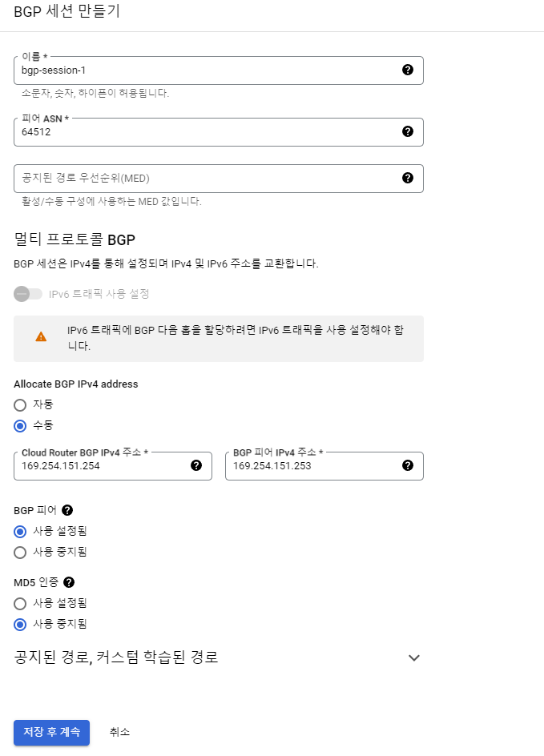Select 수동 for BGP IPv4 address allocation
This screenshot has height=756, width=544.
pyautogui.click(x=20, y=426)
